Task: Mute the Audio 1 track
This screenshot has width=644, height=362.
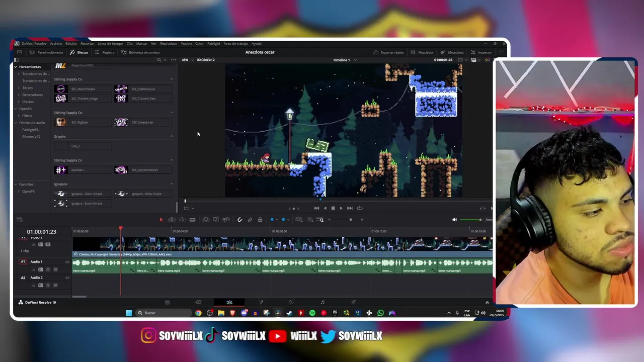Action: click(55, 269)
